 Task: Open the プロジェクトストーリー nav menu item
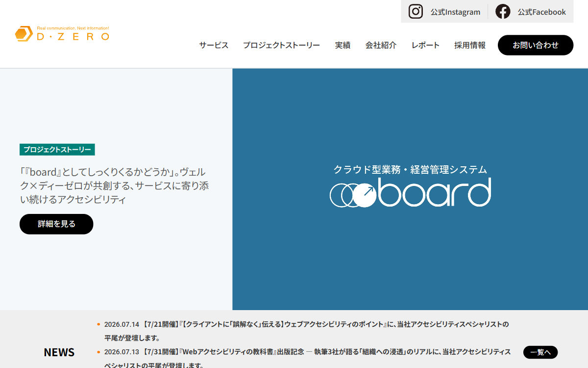[281, 45]
